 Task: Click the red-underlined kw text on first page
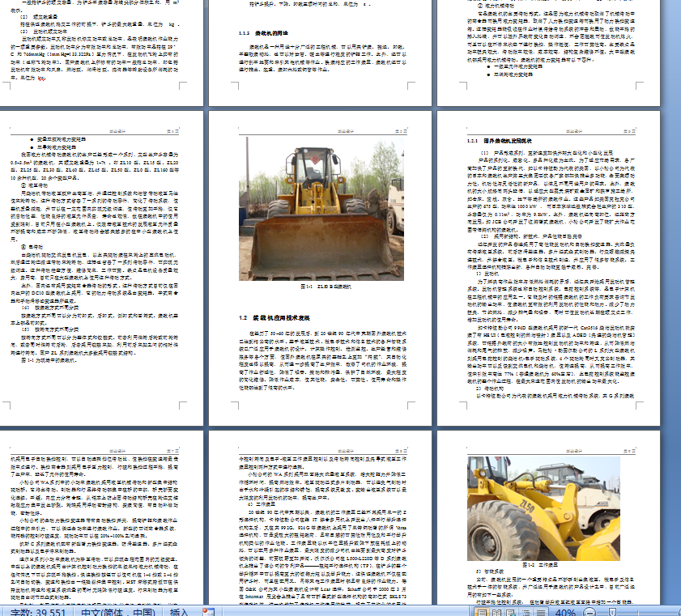pos(41,79)
